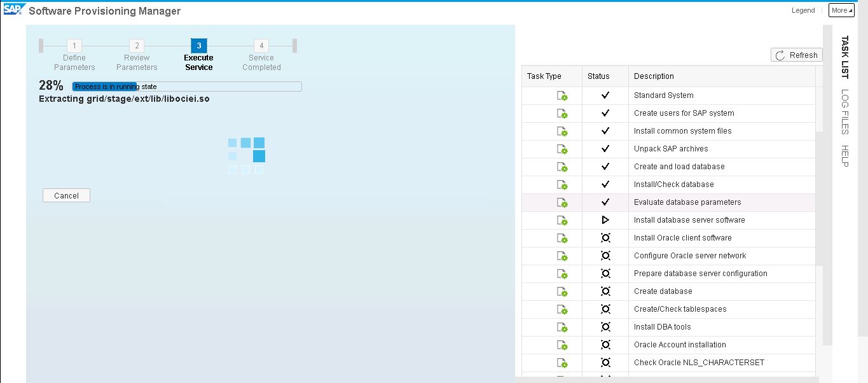
Task: Click task type icon for Install Oracle client software
Action: 562,238
